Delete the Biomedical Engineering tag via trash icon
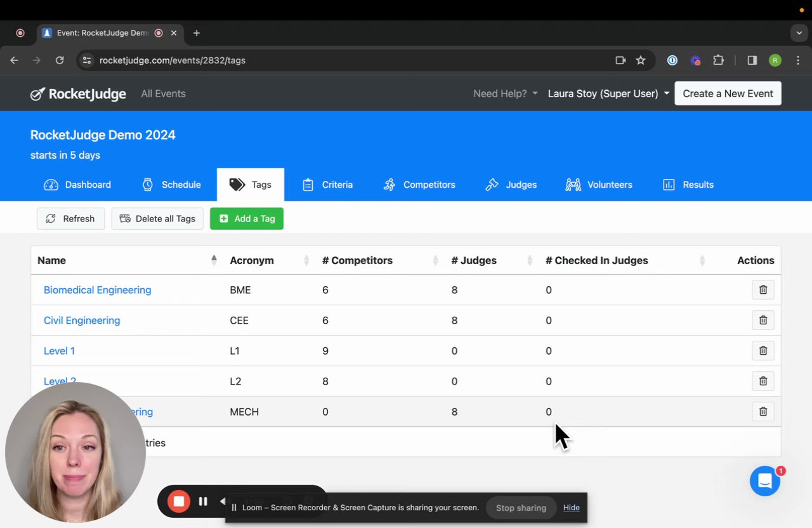 [763, 290]
